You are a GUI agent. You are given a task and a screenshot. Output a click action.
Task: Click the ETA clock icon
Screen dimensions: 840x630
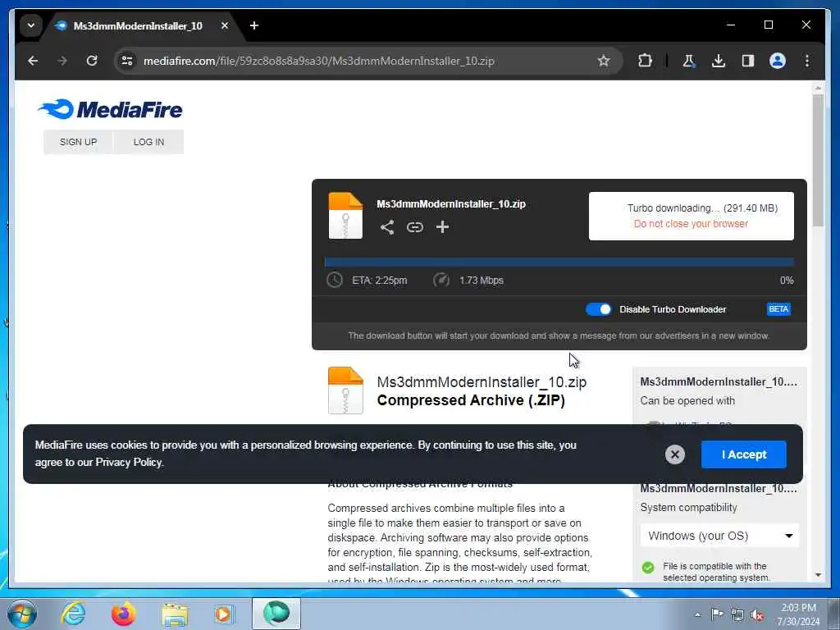(x=335, y=281)
